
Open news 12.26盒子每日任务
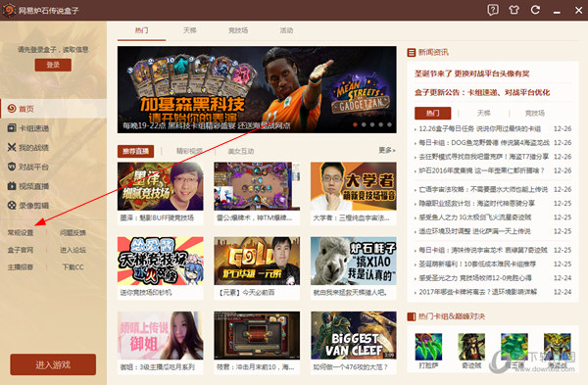pyautogui.click(x=479, y=128)
